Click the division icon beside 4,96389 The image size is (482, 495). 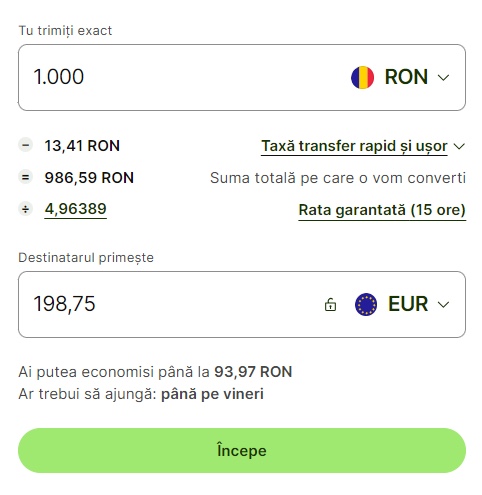tap(25, 209)
